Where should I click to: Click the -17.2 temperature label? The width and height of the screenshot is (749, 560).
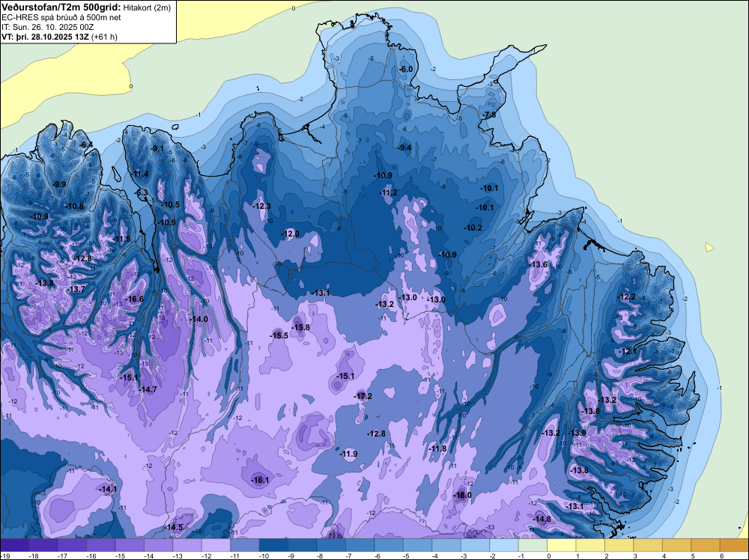363,396
